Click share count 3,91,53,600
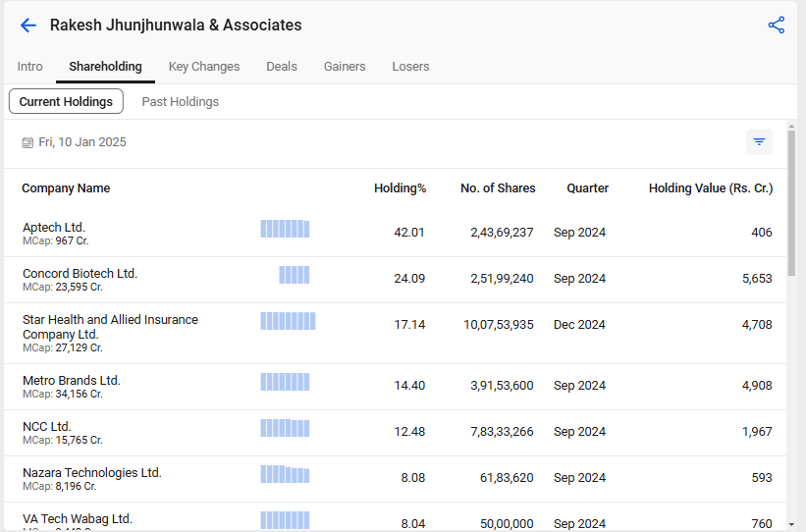The height and width of the screenshot is (532, 806). tap(502, 386)
